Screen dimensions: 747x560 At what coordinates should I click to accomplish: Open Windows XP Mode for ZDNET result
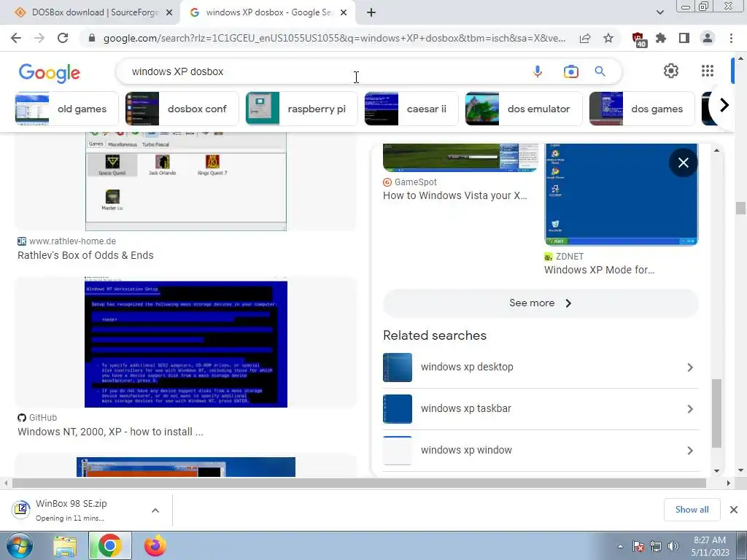[599, 270]
